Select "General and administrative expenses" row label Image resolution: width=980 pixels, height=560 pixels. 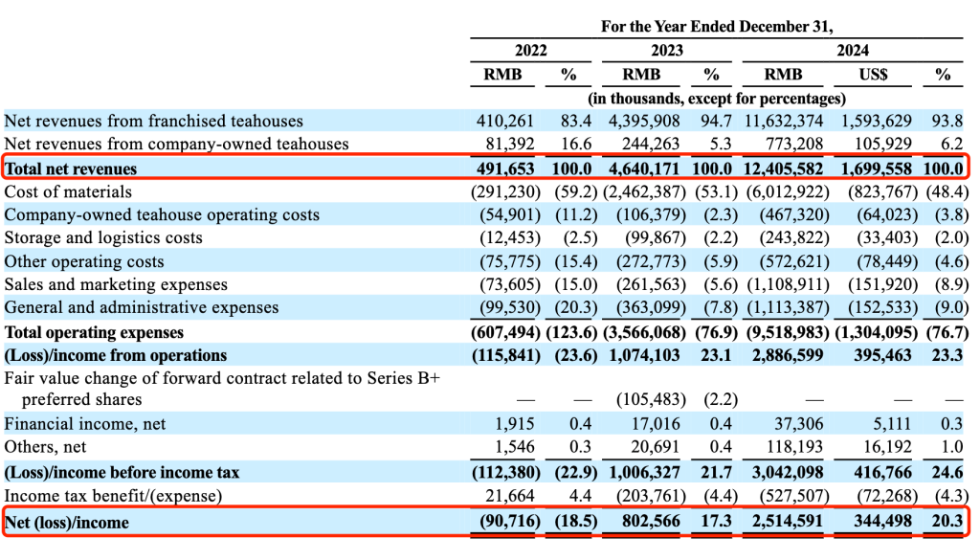142,307
